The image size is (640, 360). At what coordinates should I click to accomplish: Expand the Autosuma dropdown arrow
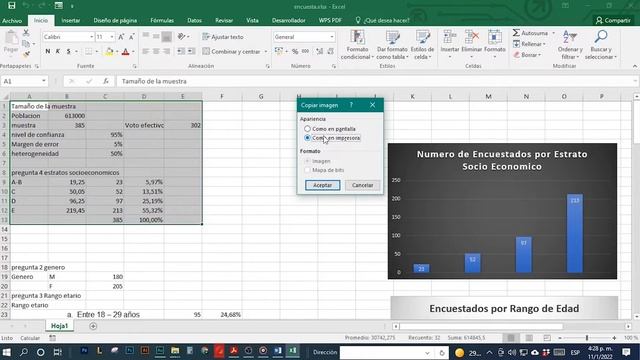tap(553, 33)
